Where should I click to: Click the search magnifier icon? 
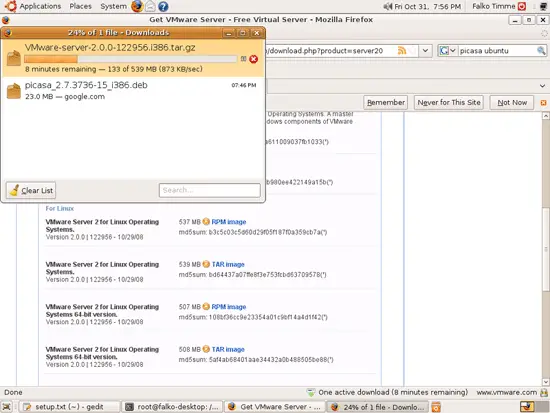pyautogui.click(x=541, y=51)
